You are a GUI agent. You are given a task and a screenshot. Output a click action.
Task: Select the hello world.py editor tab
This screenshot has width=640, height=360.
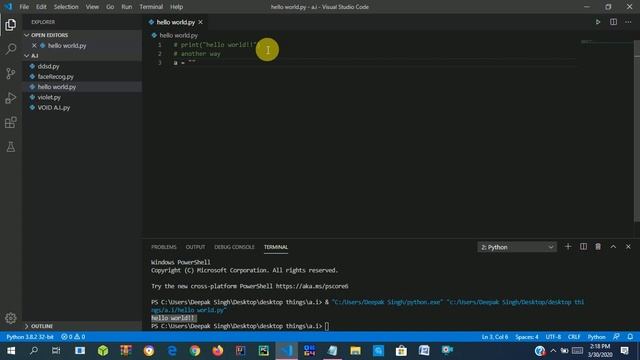(x=176, y=22)
